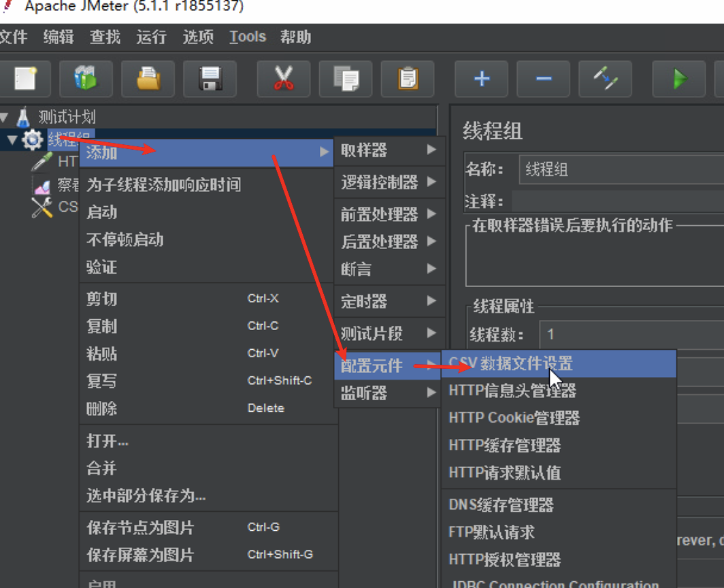Click the HTTP sampler dropper icon
Viewport: 724px width, 588px height.
[x=42, y=162]
